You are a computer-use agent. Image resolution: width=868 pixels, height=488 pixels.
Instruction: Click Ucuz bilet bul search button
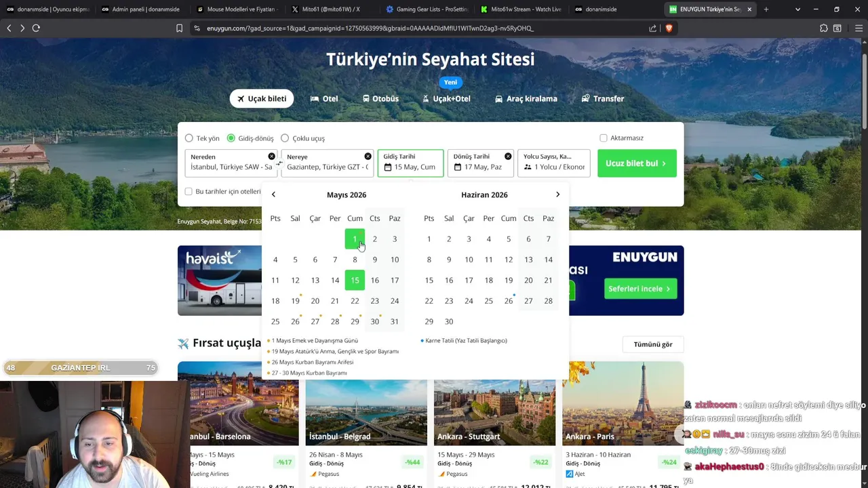(637, 163)
